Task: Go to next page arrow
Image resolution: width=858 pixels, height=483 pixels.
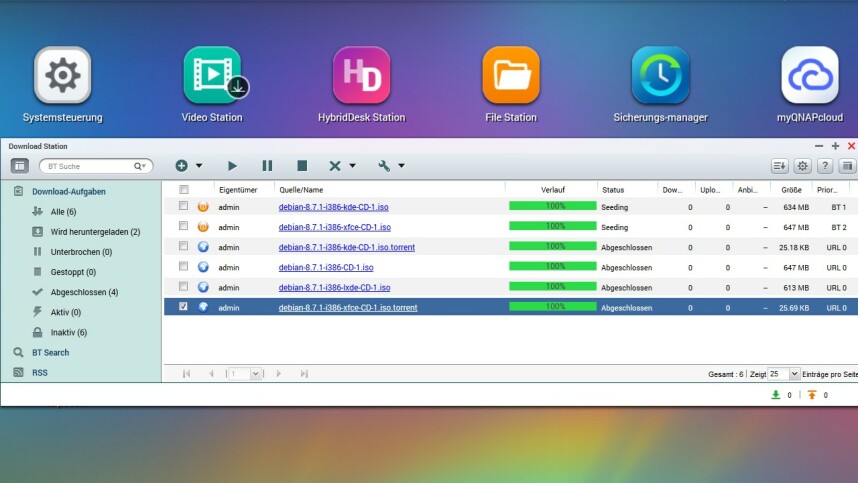Action: point(279,374)
